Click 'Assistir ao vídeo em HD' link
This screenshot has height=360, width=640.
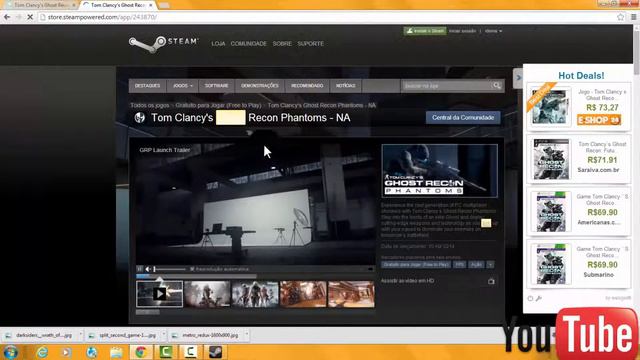pos(407,281)
